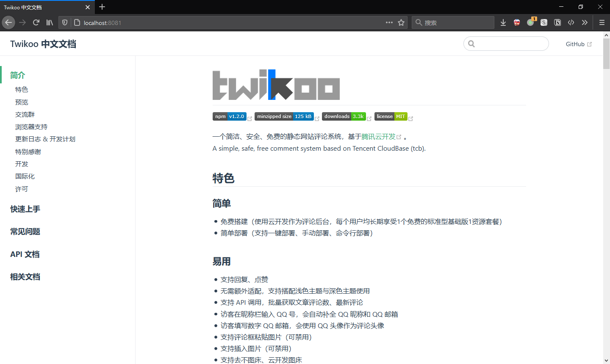The height and width of the screenshot is (364, 610).
Task: Click the external-link icon after npm badge
Action: (x=250, y=119)
